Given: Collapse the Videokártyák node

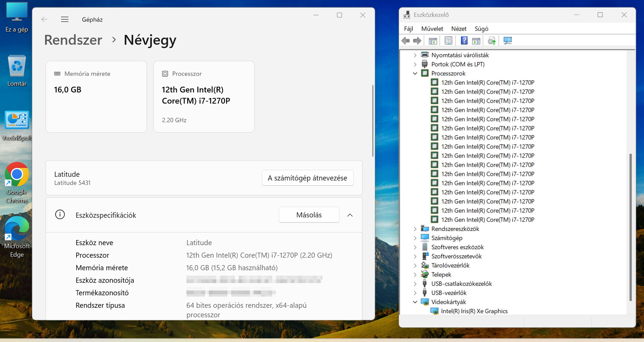Looking at the screenshot, I should pyautogui.click(x=415, y=302).
